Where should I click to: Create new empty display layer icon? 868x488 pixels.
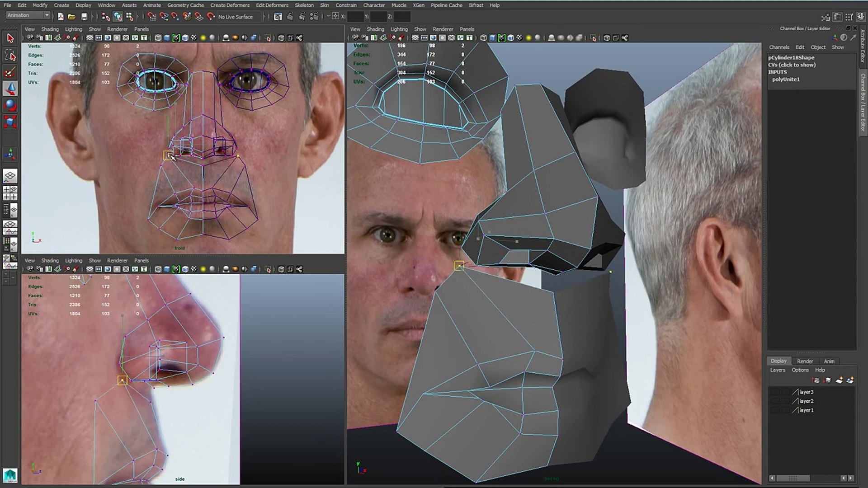(x=839, y=380)
